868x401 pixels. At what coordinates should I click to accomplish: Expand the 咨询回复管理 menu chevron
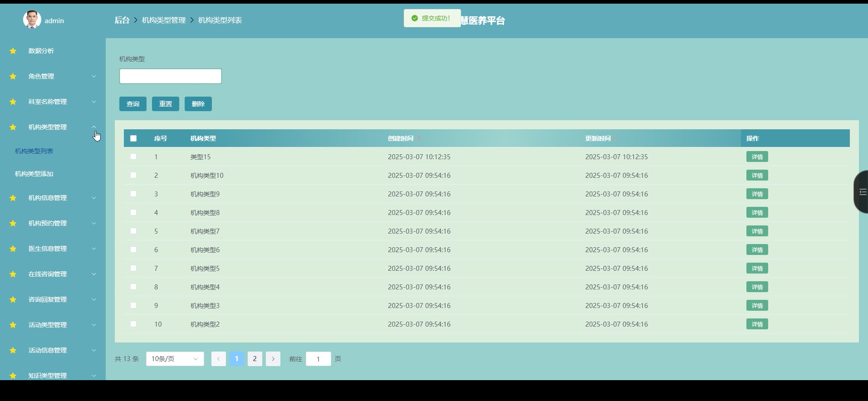tap(94, 299)
